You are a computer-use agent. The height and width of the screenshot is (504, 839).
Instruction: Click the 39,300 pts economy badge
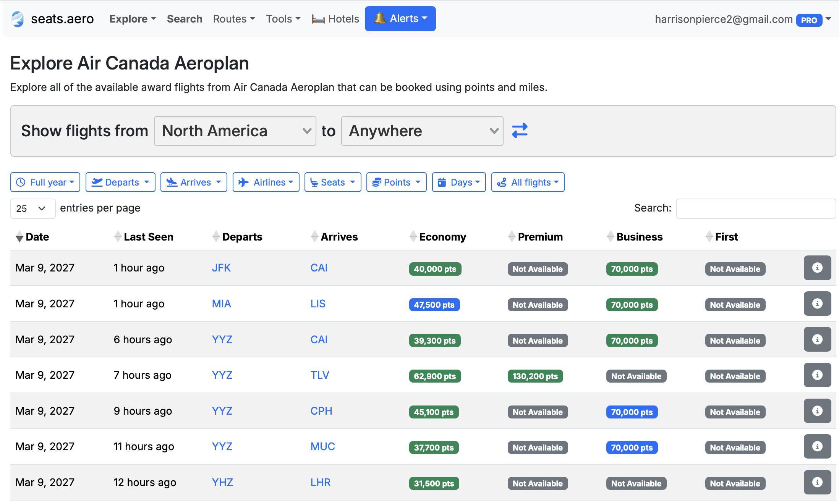(435, 341)
